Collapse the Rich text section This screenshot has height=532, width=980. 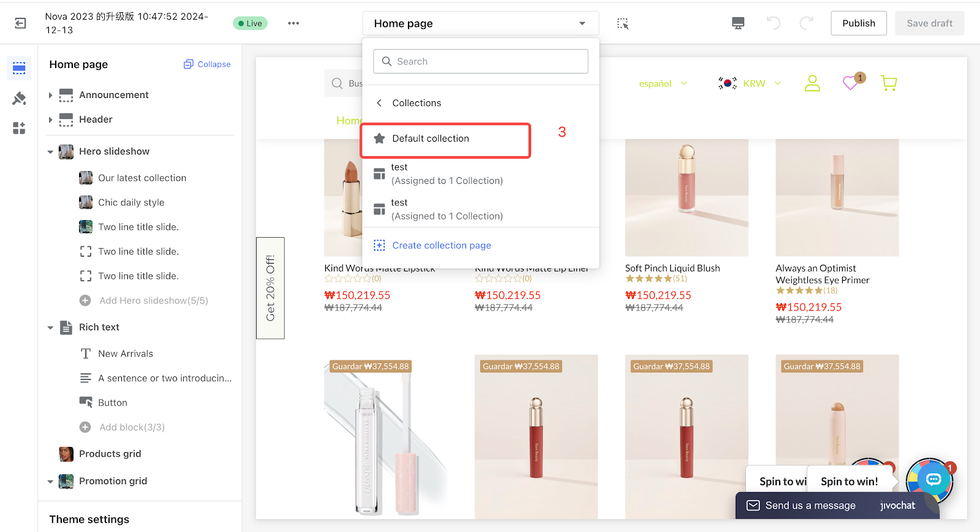[50, 327]
